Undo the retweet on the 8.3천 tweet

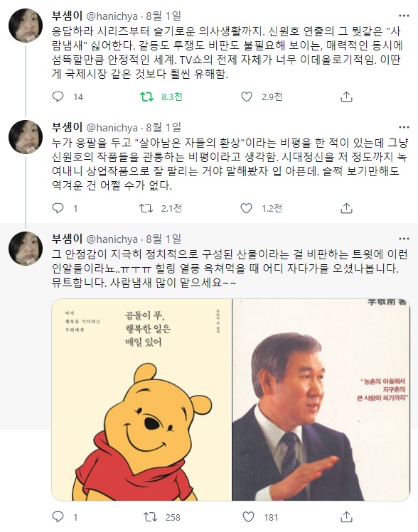pyautogui.click(x=146, y=97)
